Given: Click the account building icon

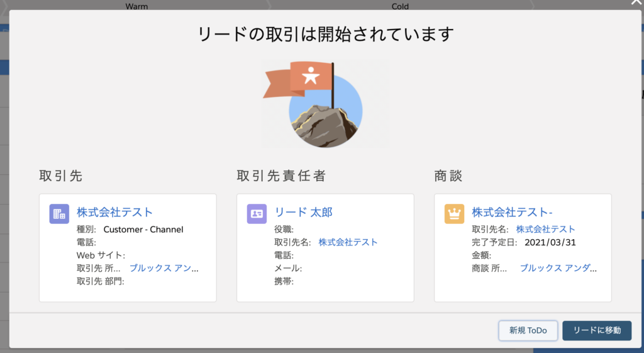Looking at the screenshot, I should point(59,214).
